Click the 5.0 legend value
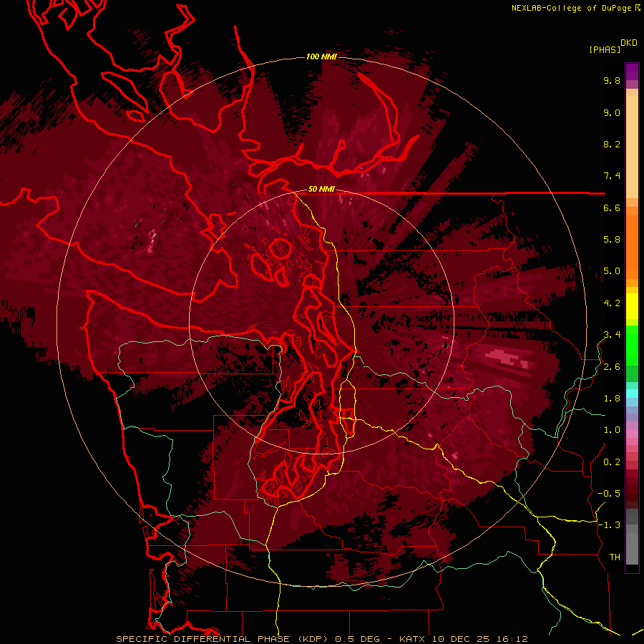 pos(612,271)
